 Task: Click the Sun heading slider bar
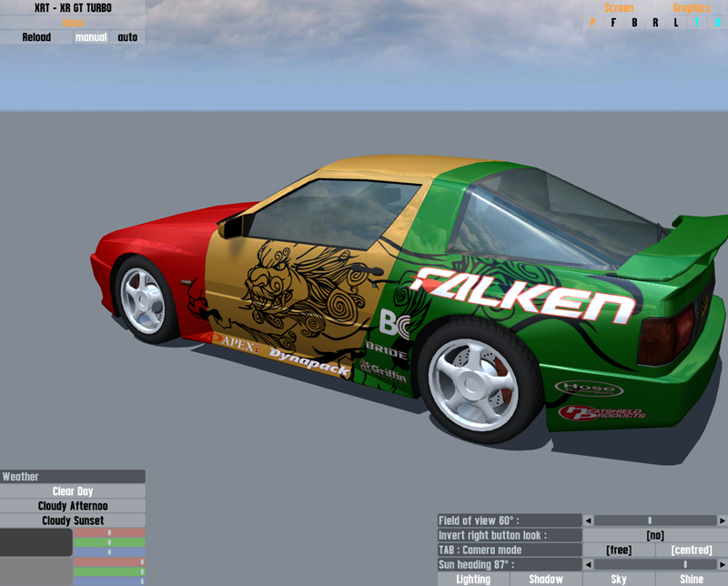655,565
